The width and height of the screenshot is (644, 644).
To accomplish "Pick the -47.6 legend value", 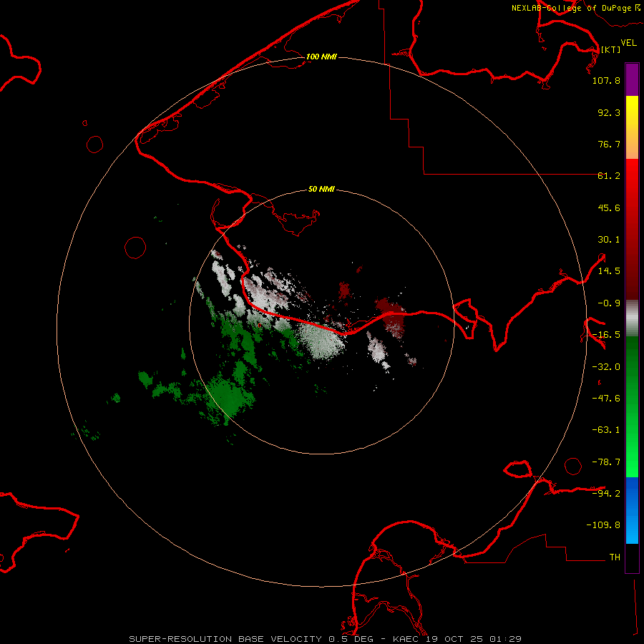I will 606,399.
